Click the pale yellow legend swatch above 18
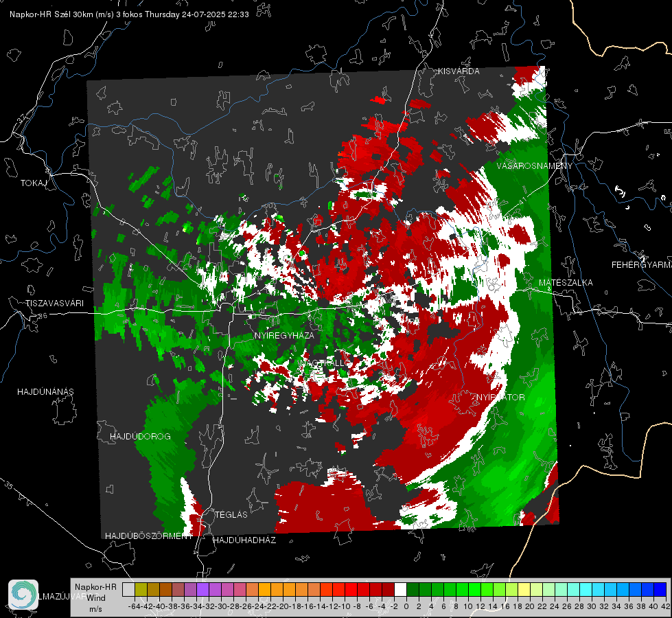Viewport: 672px width, 618px height. tap(524, 590)
